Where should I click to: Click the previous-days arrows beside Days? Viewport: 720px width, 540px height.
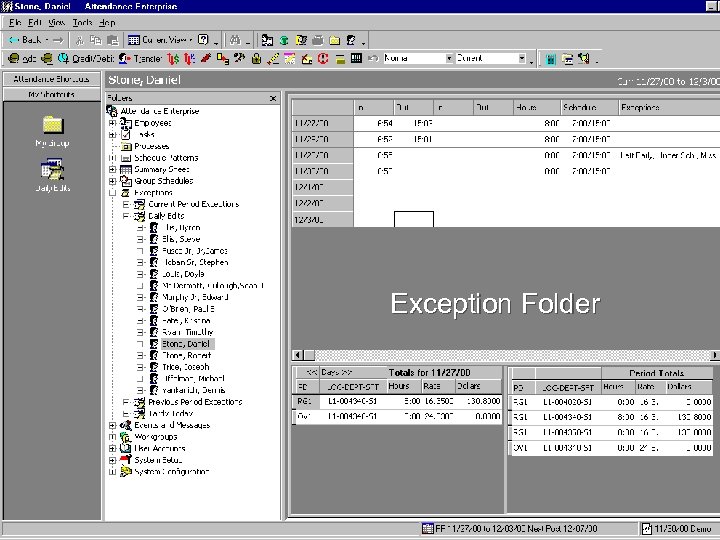[x=312, y=372]
